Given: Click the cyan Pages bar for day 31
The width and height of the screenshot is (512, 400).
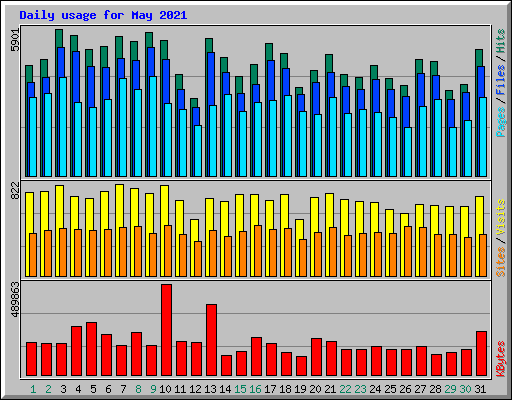Looking at the screenshot, I should [x=483, y=137].
